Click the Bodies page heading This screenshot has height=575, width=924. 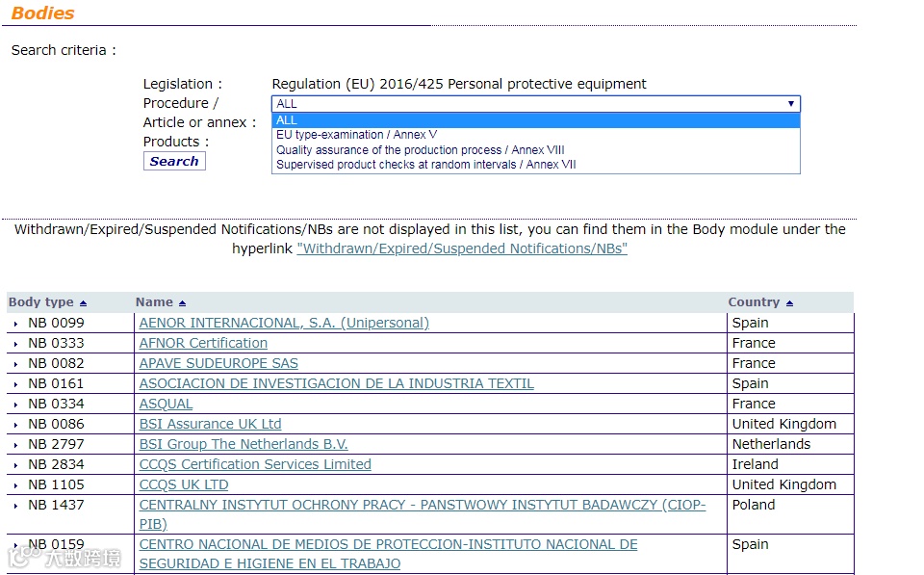click(43, 13)
